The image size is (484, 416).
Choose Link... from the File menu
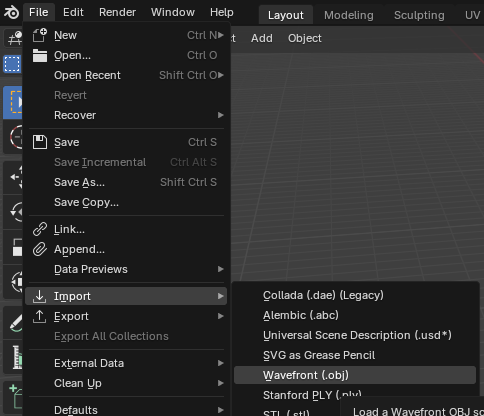126,229
